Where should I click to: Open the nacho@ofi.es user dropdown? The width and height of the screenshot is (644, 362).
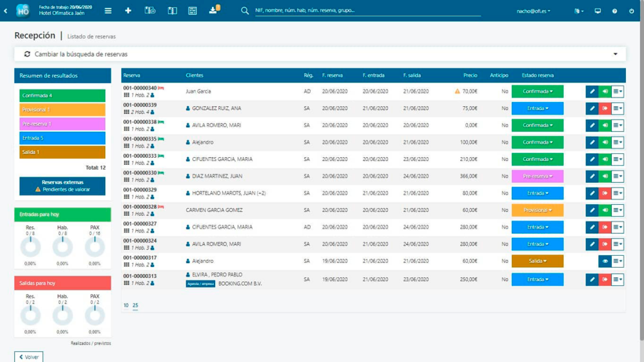533,11
